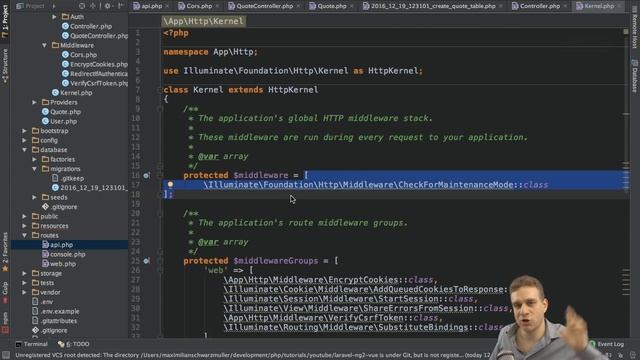Viewport: 640px width, 360px height.
Task: Open User.php in project tree
Action: tap(60, 121)
